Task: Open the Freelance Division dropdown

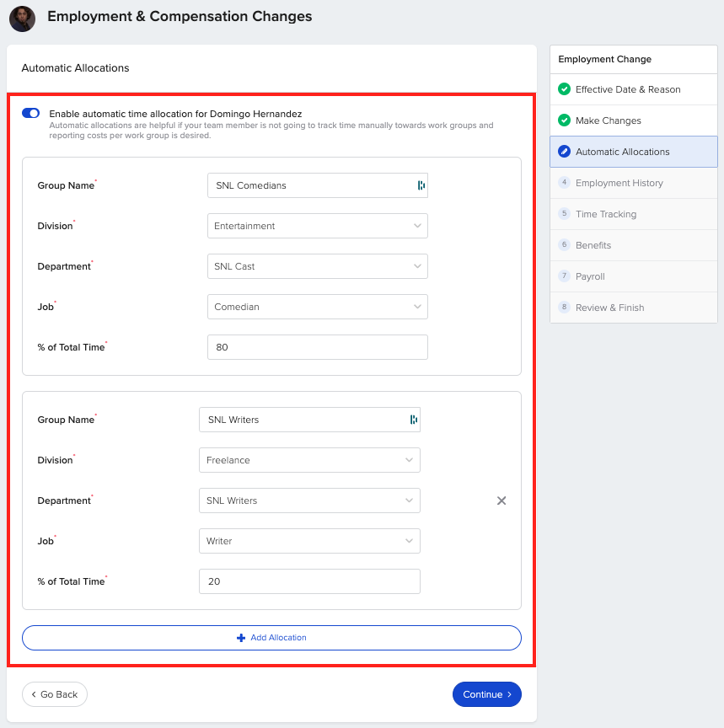Action: coord(309,460)
